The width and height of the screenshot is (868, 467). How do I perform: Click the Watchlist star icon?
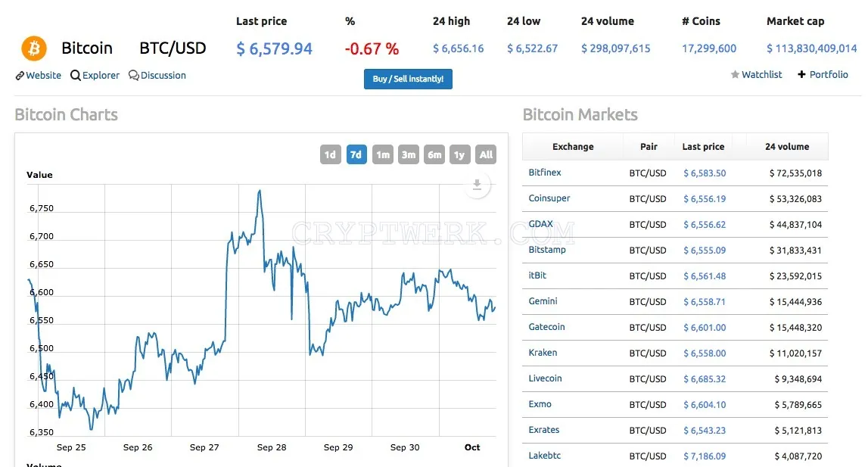(735, 74)
